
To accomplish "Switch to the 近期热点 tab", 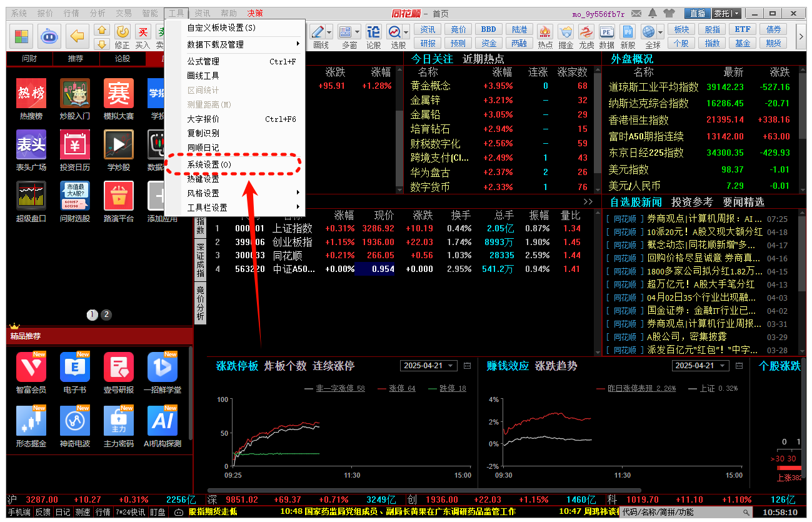I will tap(483, 59).
